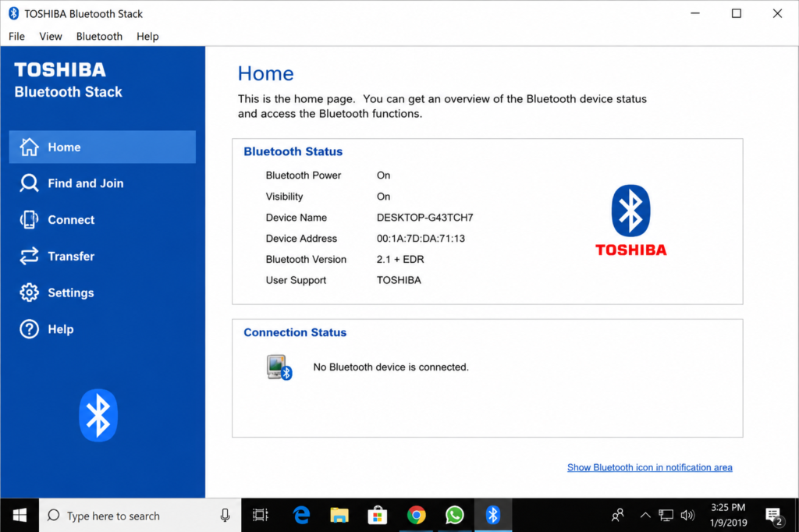Go to the Settings label
The image size is (799, 532).
click(x=71, y=293)
